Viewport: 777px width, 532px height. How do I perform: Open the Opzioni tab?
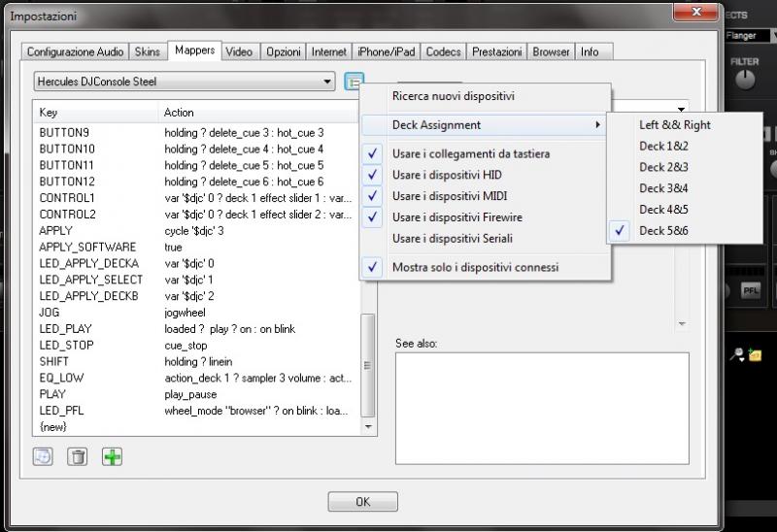pyautogui.click(x=283, y=52)
